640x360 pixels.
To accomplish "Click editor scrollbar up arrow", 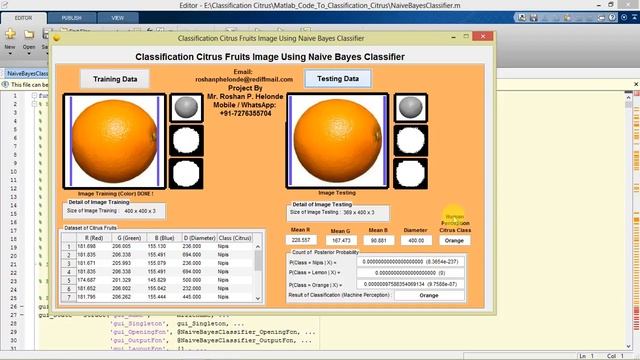I will coord(628,97).
